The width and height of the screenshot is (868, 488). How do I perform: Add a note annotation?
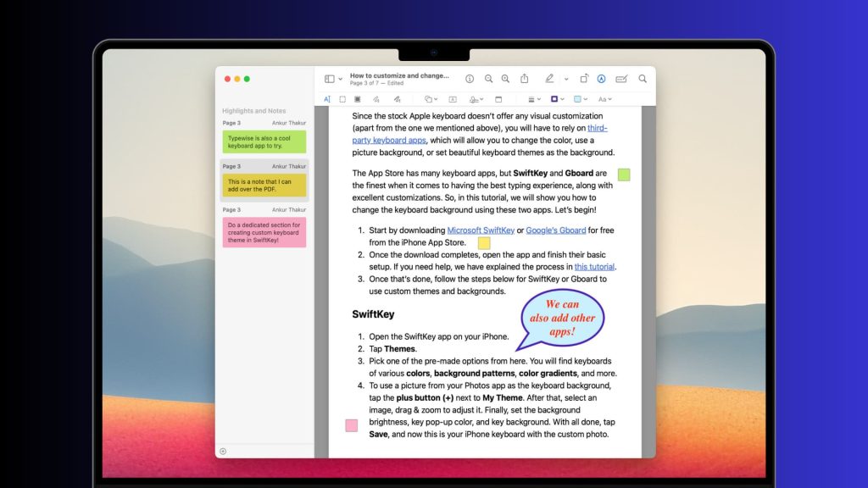(x=498, y=99)
